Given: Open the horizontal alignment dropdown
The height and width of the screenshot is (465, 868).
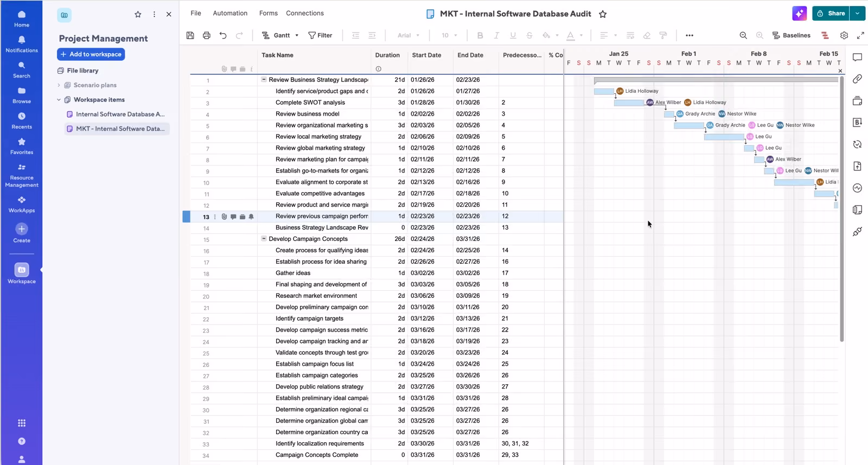Looking at the screenshot, I should 608,35.
